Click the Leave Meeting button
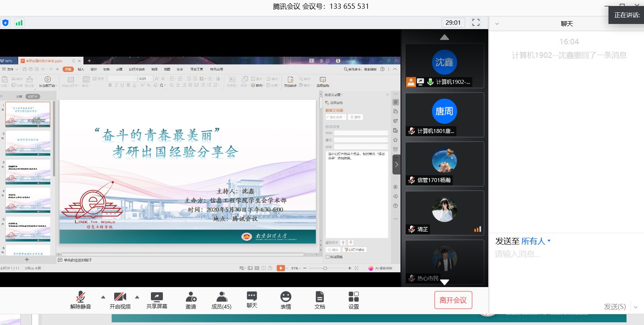The width and height of the screenshot is (644, 325). pos(453,300)
